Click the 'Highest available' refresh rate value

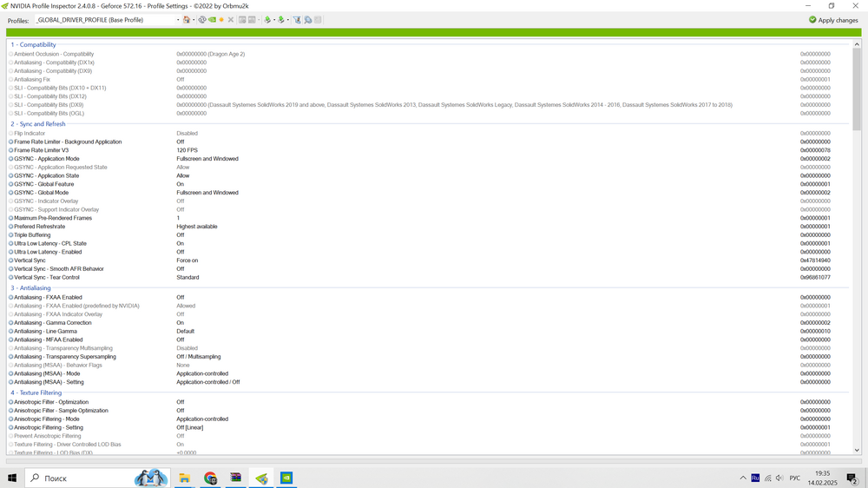[x=196, y=227]
